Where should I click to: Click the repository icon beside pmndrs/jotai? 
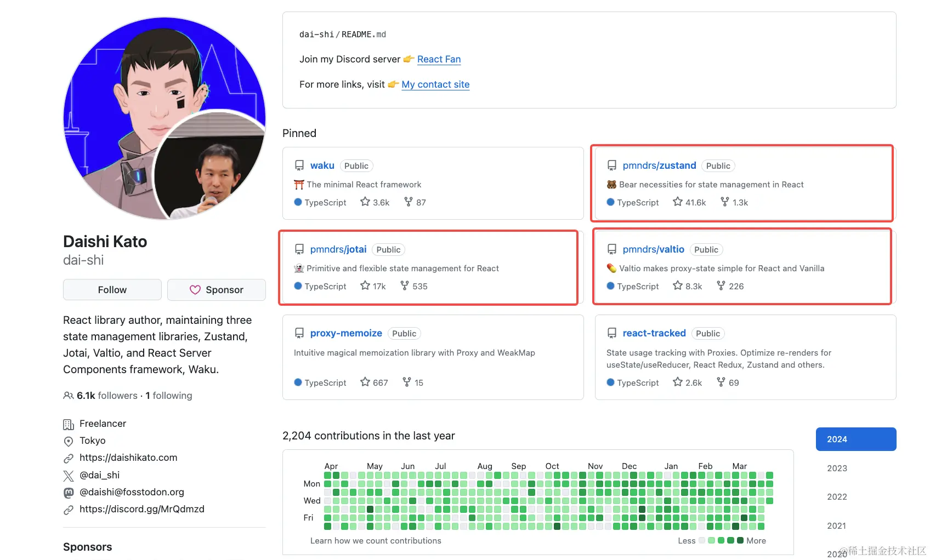click(x=299, y=249)
